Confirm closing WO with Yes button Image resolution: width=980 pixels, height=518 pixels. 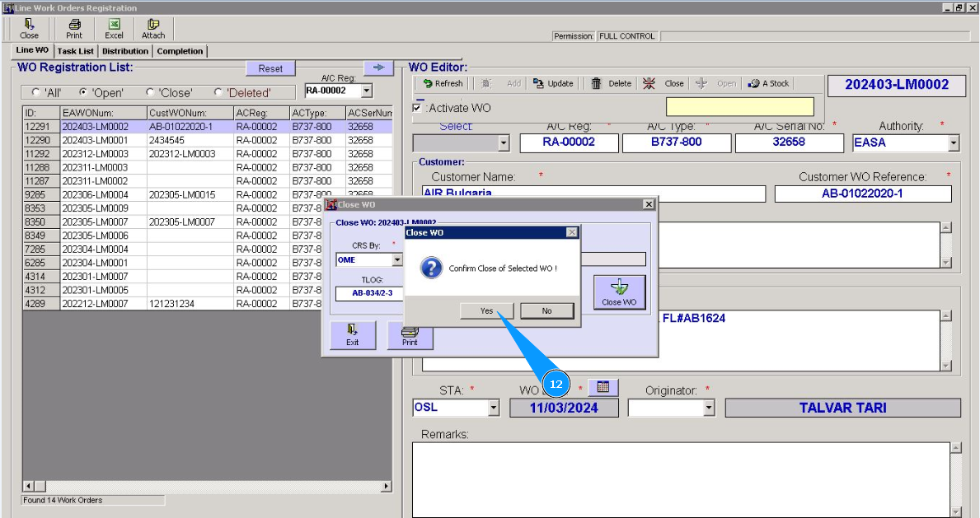coord(486,310)
